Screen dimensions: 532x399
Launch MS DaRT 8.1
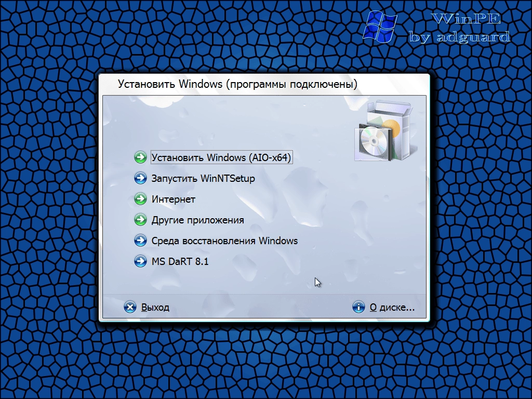(180, 262)
